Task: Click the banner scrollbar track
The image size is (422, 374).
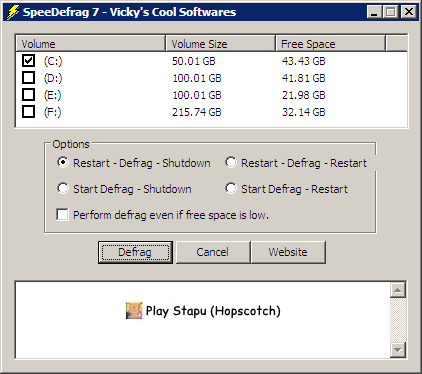Action: (x=398, y=320)
